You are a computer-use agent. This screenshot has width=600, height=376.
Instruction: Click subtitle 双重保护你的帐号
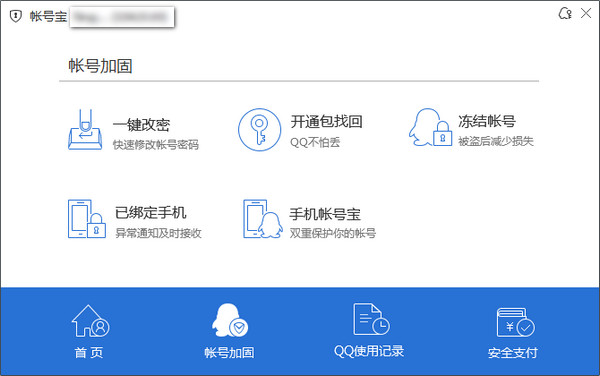click(333, 233)
